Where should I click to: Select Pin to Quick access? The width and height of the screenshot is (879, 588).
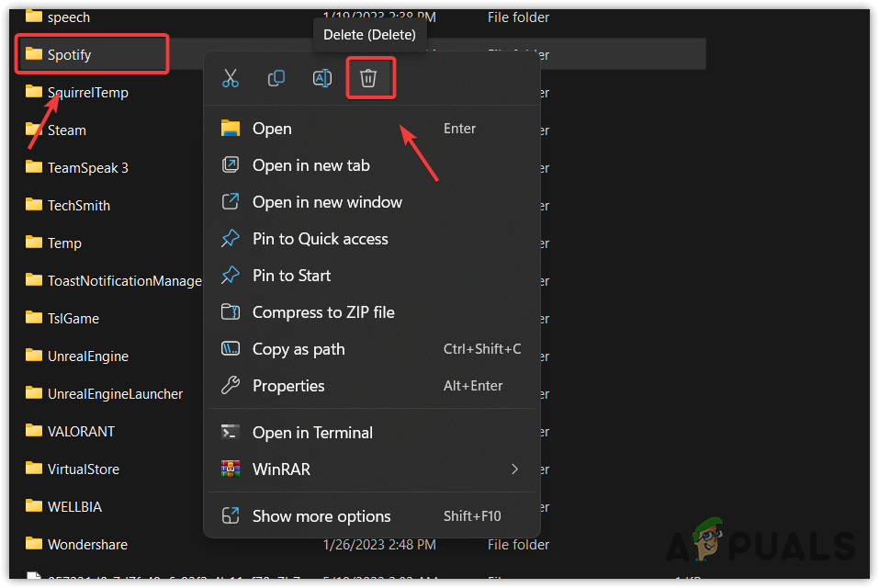point(320,239)
